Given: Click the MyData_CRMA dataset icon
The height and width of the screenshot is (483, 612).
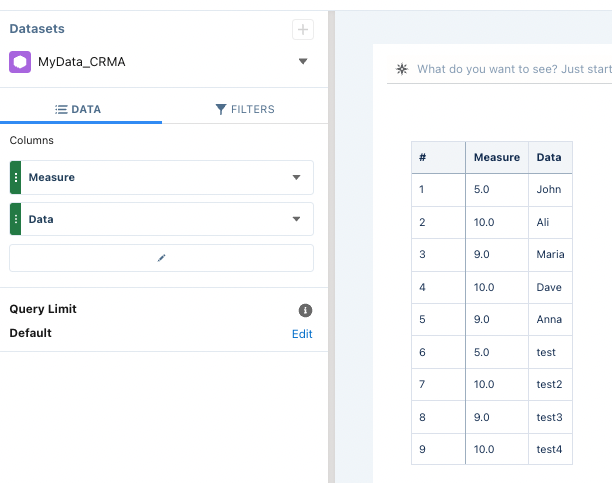Looking at the screenshot, I should [20, 62].
